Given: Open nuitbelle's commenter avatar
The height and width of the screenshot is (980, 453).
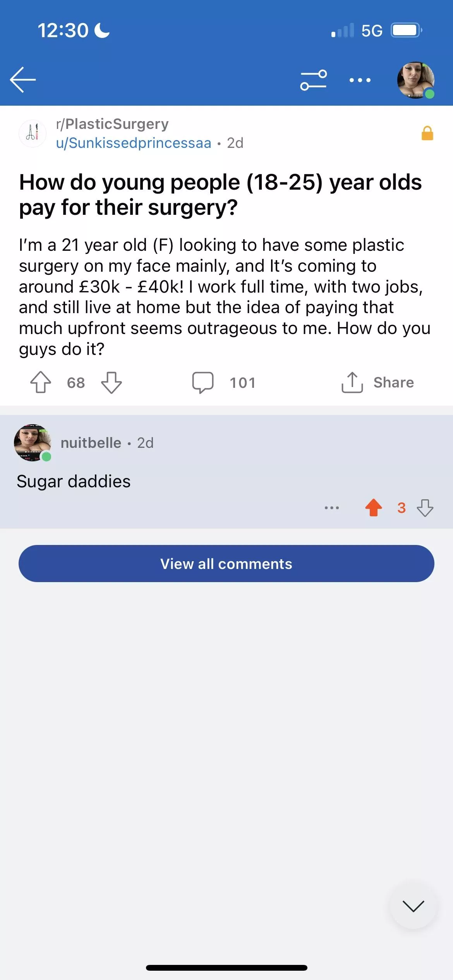Looking at the screenshot, I should pyautogui.click(x=33, y=442).
